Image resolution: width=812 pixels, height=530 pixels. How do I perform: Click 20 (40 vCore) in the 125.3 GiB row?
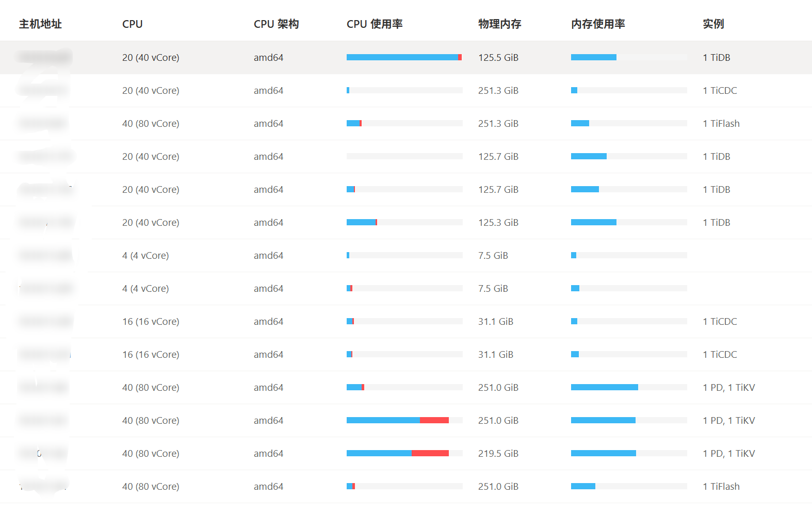[x=151, y=223]
